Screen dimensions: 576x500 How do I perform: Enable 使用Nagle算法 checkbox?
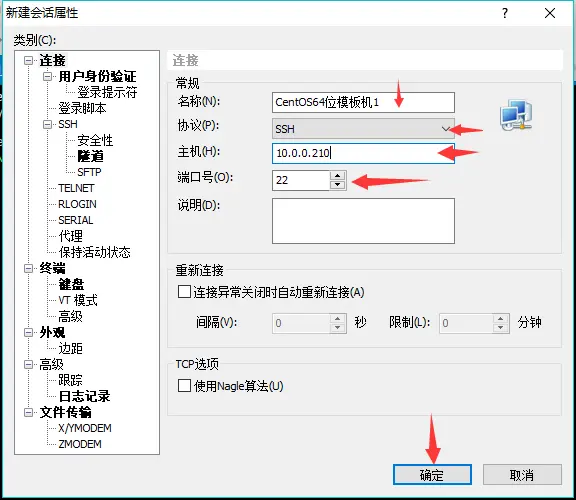point(184,386)
